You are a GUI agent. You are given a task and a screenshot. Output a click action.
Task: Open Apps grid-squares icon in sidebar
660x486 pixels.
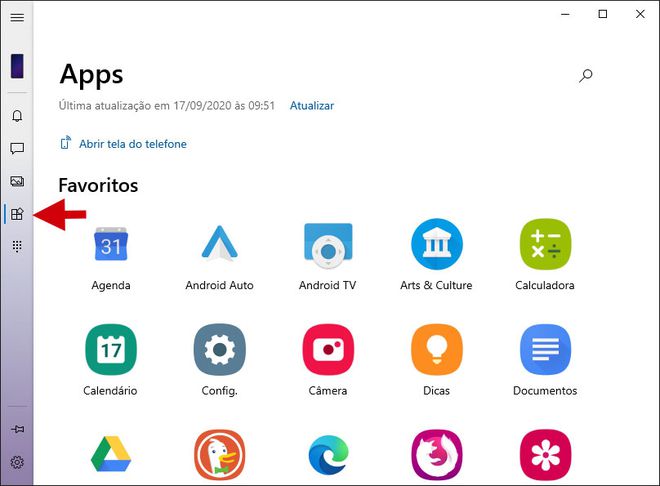click(x=17, y=214)
